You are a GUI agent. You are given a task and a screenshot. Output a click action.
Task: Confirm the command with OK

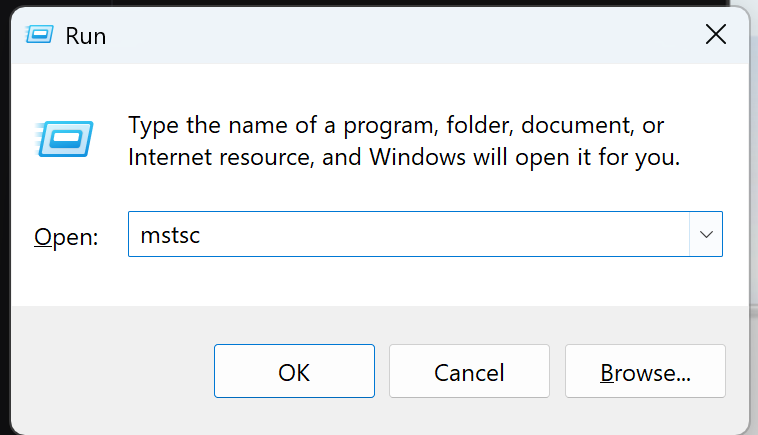294,371
